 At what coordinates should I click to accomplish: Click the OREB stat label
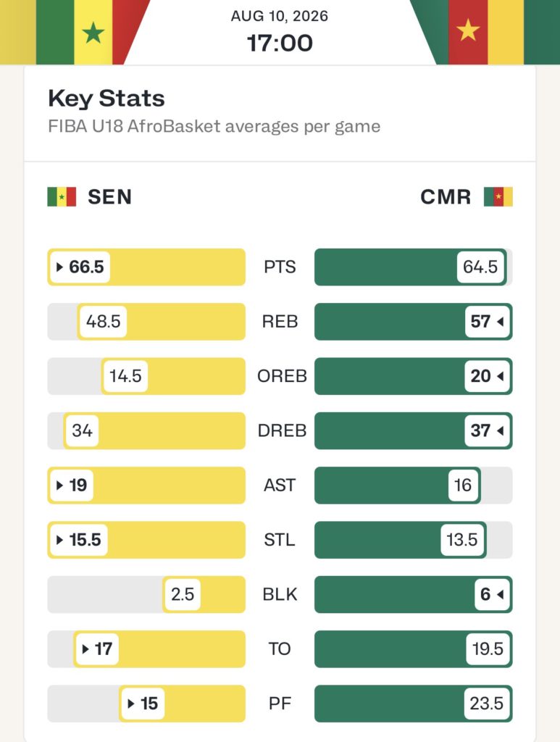pyautogui.click(x=282, y=376)
